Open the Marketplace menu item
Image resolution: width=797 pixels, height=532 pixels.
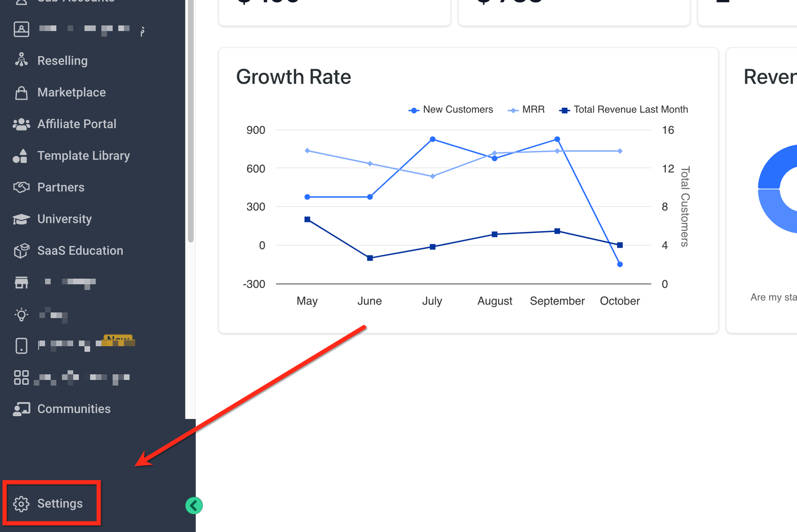point(71,93)
